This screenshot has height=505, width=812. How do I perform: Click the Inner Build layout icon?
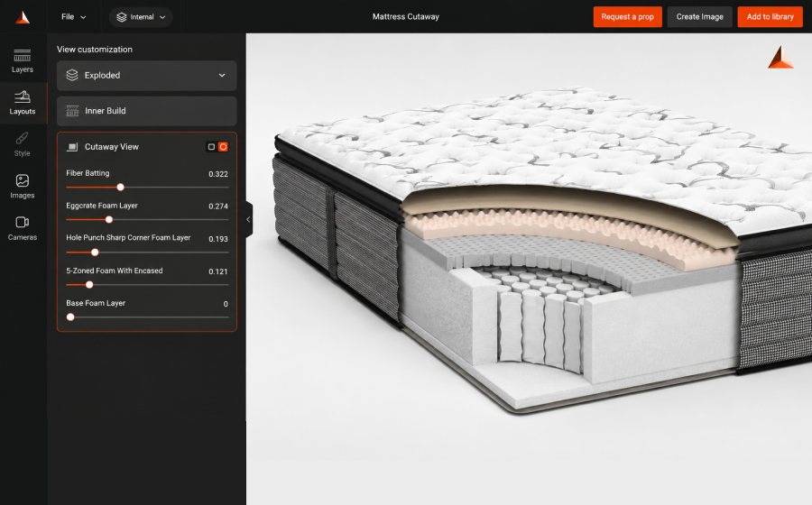pyautogui.click(x=72, y=111)
